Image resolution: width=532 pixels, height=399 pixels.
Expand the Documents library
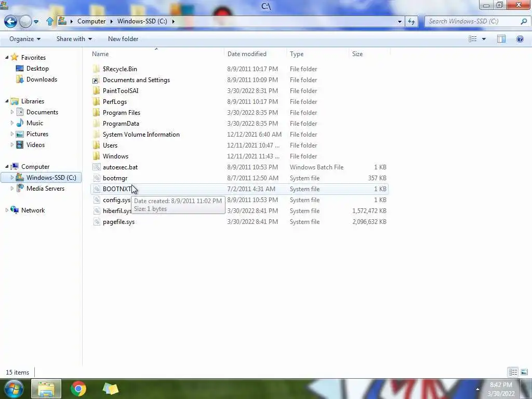click(x=12, y=112)
